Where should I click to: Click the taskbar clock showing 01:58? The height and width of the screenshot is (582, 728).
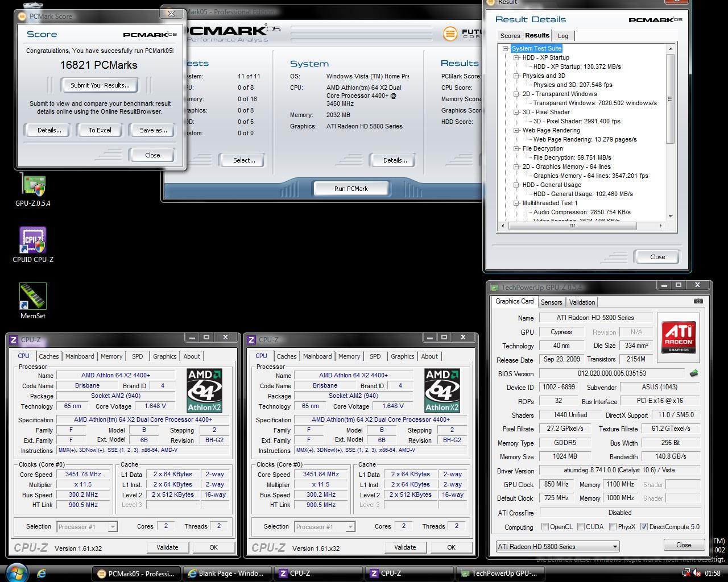[712, 573]
